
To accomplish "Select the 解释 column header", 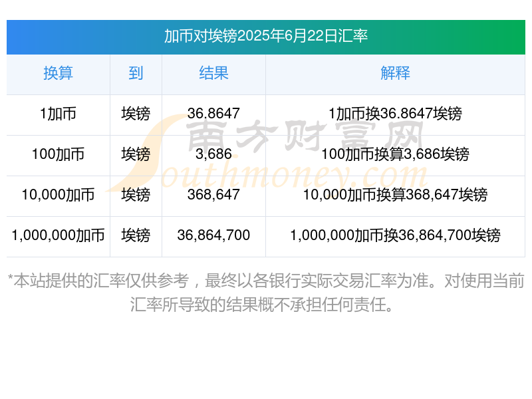I will click(395, 73).
